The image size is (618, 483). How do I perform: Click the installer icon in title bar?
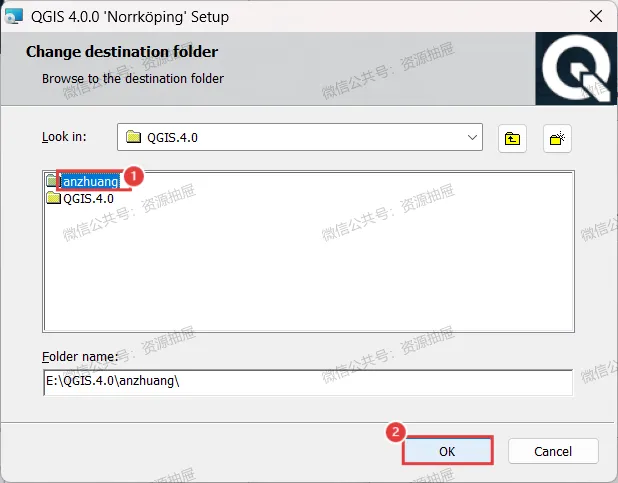point(14,16)
